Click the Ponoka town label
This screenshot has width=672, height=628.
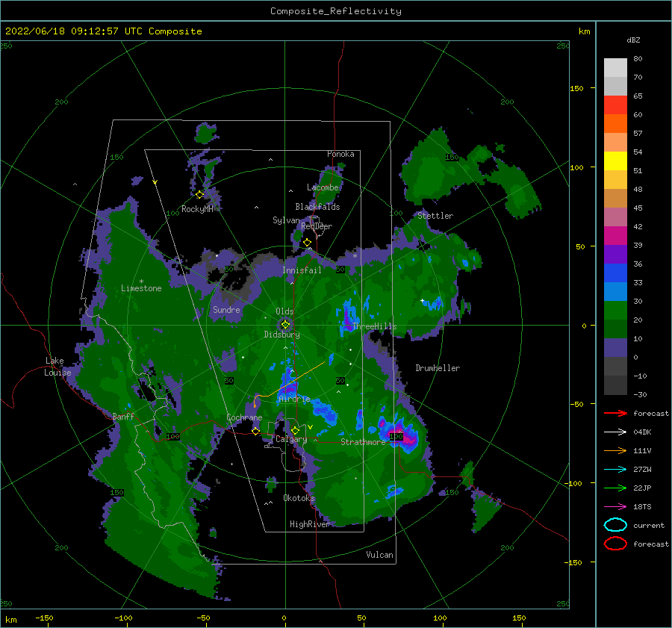pos(340,154)
